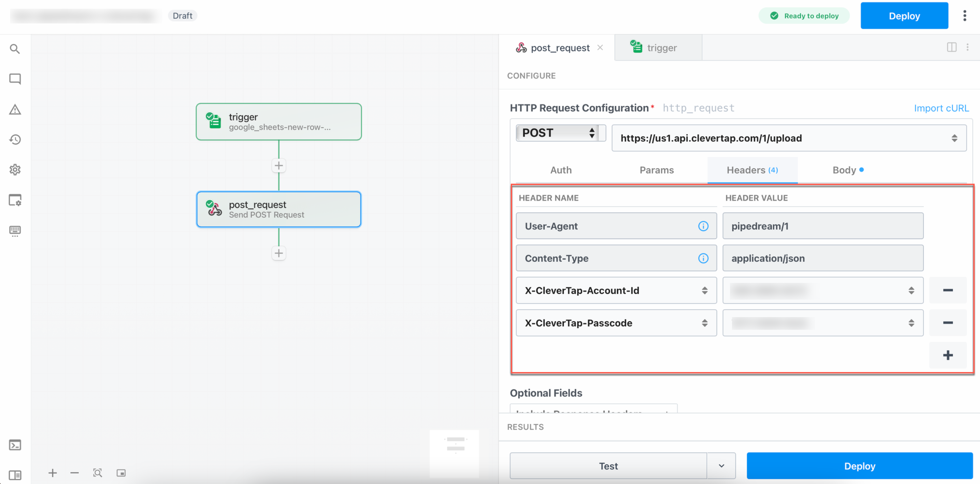This screenshot has width=980, height=484.
Task: Click the RESULTS section heading
Action: [525, 427]
